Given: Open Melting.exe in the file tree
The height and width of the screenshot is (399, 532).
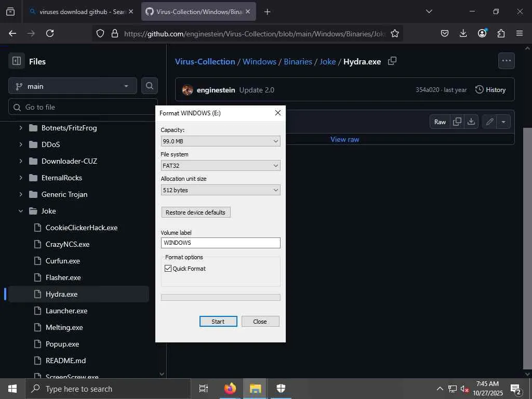Looking at the screenshot, I should click(64, 327).
